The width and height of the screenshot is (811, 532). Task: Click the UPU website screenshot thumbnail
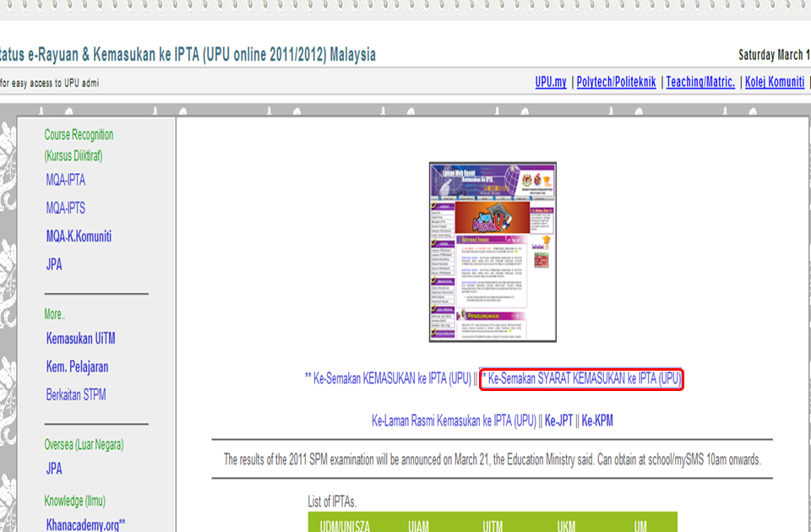pos(493,252)
